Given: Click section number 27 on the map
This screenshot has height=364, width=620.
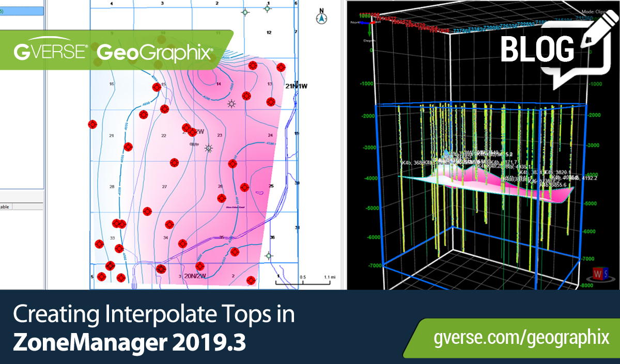Looking at the screenshot, I should pos(164,186).
